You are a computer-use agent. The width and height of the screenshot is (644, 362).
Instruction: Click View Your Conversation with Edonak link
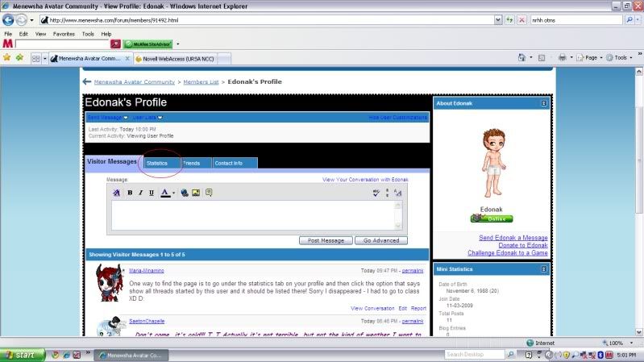click(365, 180)
